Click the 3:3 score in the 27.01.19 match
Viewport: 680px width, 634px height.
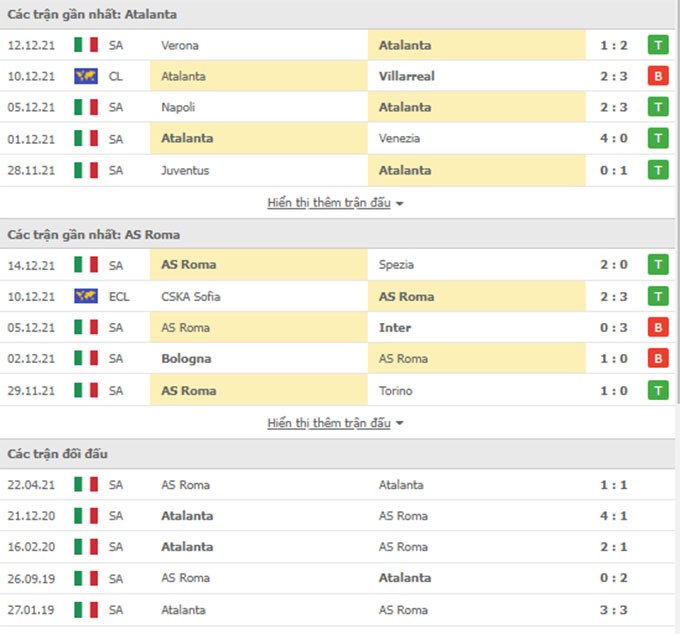(614, 609)
